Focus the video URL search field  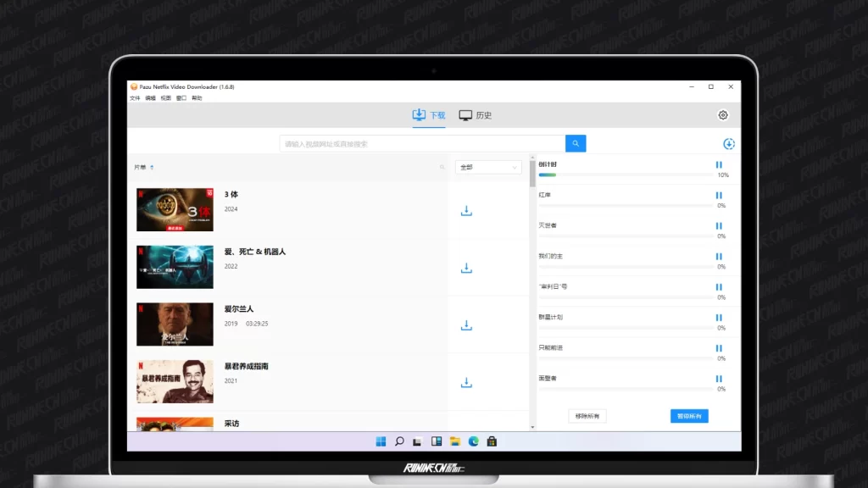pos(422,144)
